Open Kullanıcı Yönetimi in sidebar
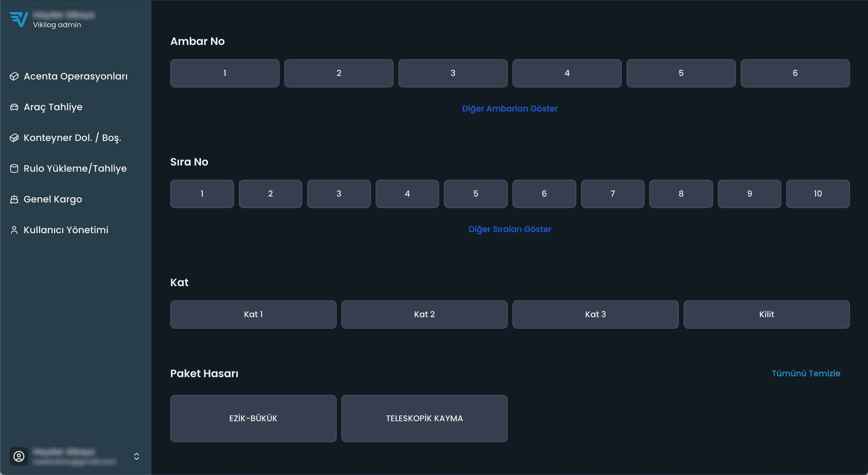This screenshot has width=868, height=475. pyautogui.click(x=66, y=230)
